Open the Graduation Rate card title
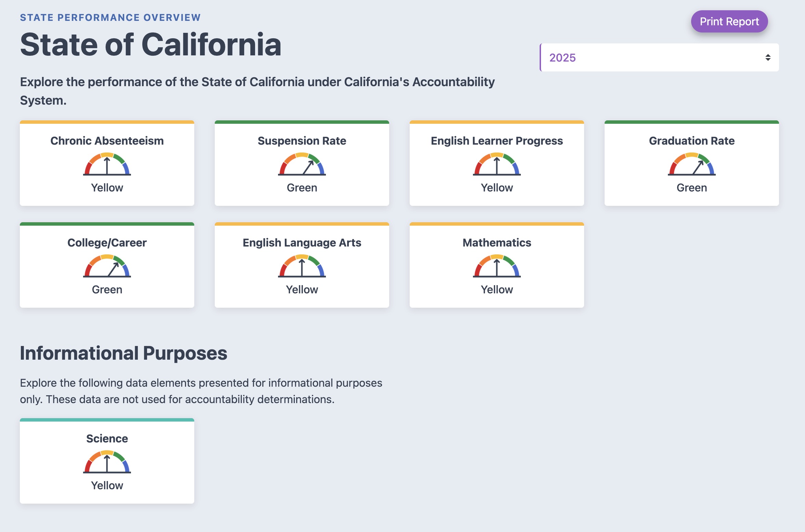 [692, 141]
